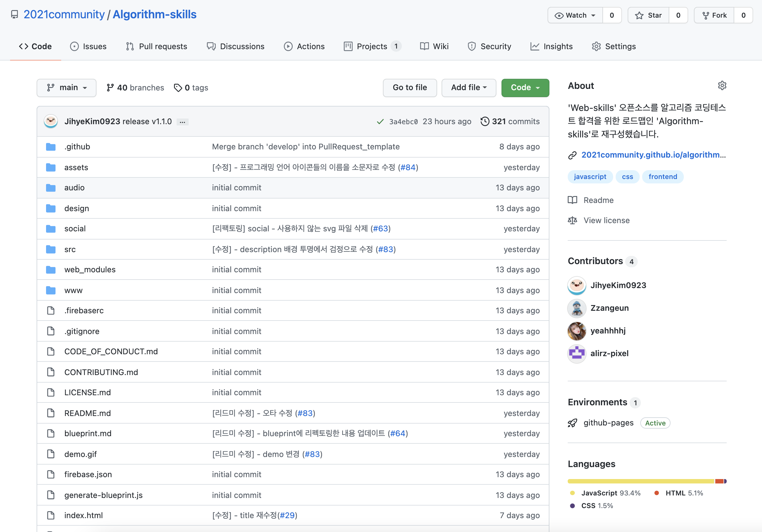Click the link icon beside the website URL
Screen dimensions: 762x532
coord(572,155)
